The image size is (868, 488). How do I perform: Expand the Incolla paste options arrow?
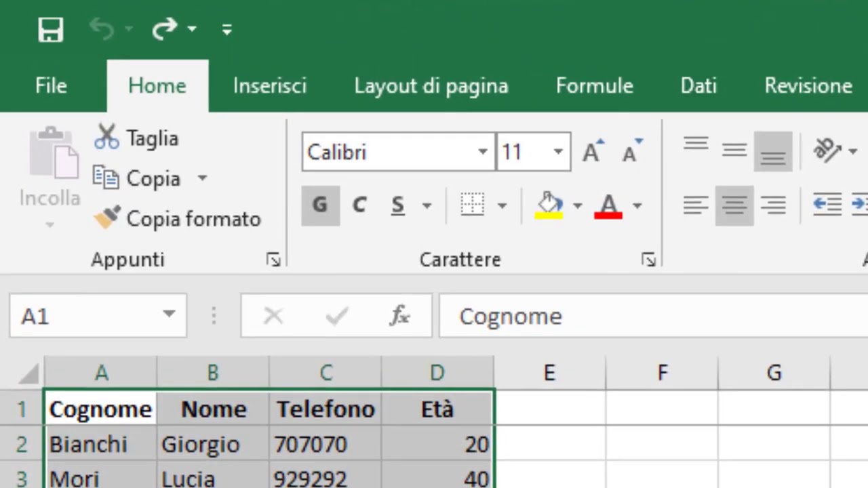pyautogui.click(x=50, y=224)
